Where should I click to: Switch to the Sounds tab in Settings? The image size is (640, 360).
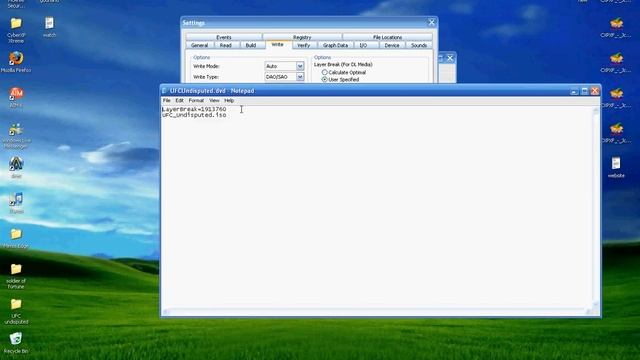[419, 45]
